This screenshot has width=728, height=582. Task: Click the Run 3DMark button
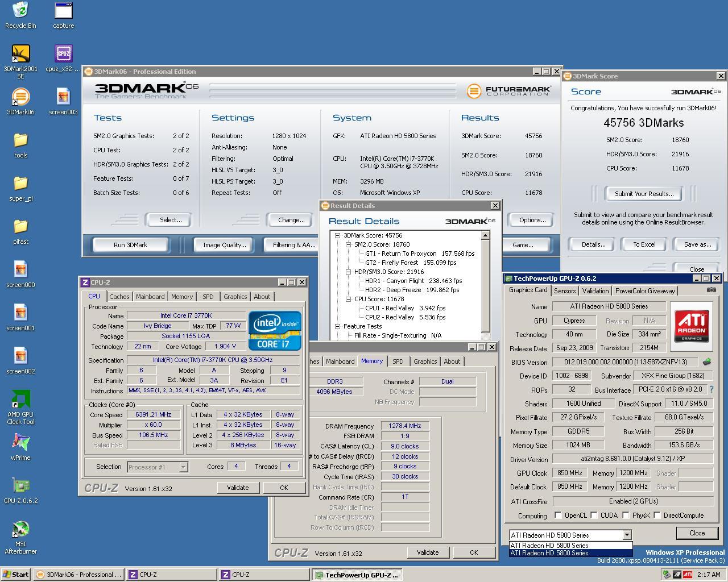click(130, 245)
